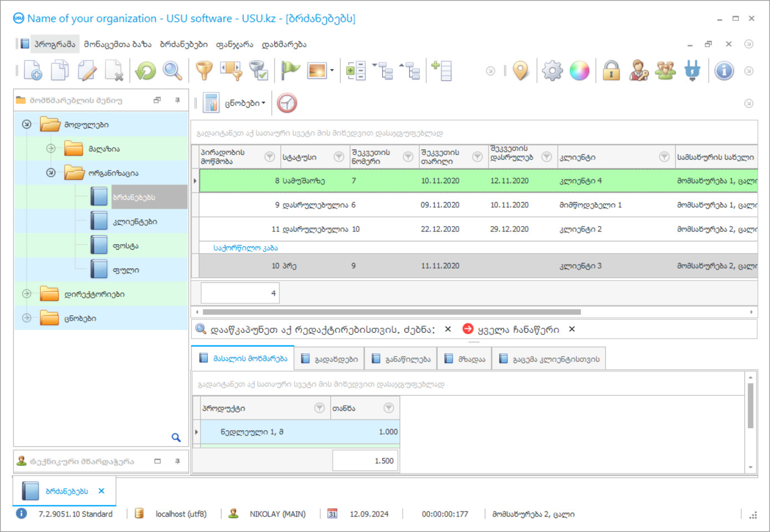Switch to გაცემა კლიენტისთვის tab
The height and width of the screenshot is (532, 770).
(548, 359)
